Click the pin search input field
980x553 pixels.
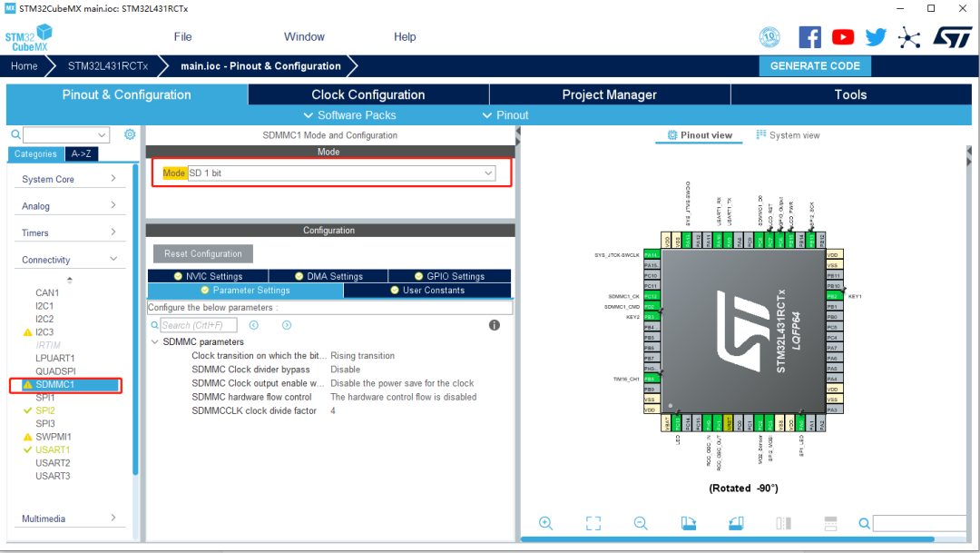pos(919,524)
